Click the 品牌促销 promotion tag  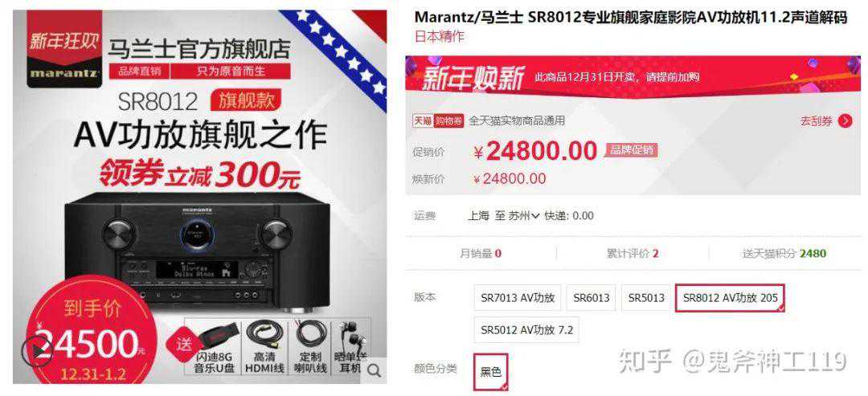click(x=632, y=149)
